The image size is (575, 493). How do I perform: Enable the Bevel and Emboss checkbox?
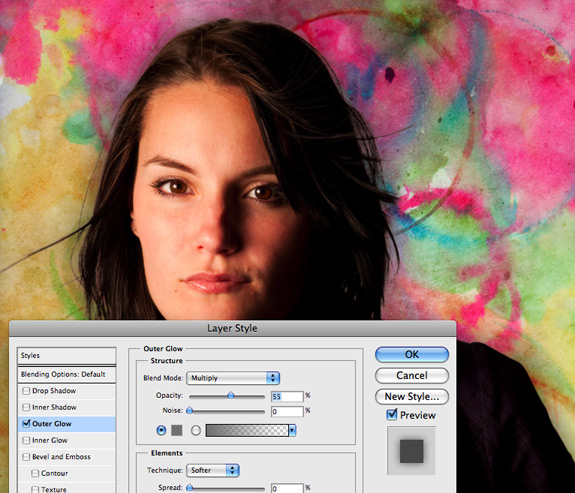pos(26,457)
